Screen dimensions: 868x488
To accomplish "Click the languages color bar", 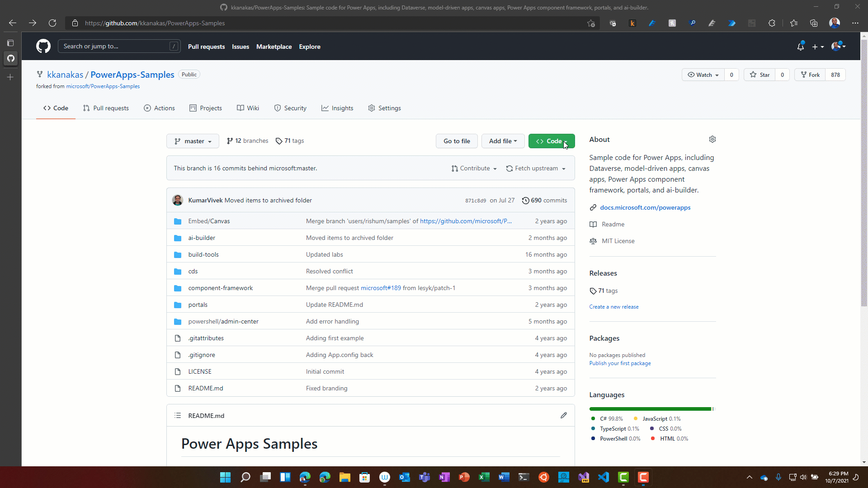I will [x=650, y=409].
